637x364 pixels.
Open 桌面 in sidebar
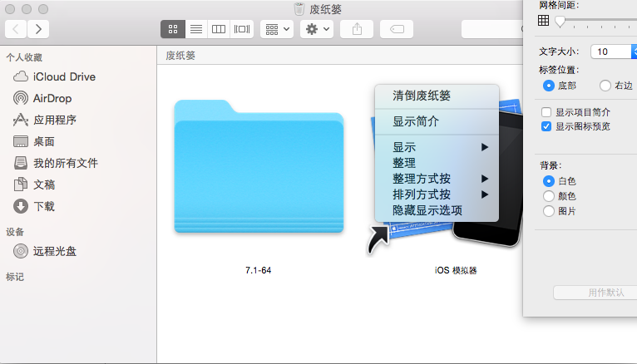click(x=34, y=141)
